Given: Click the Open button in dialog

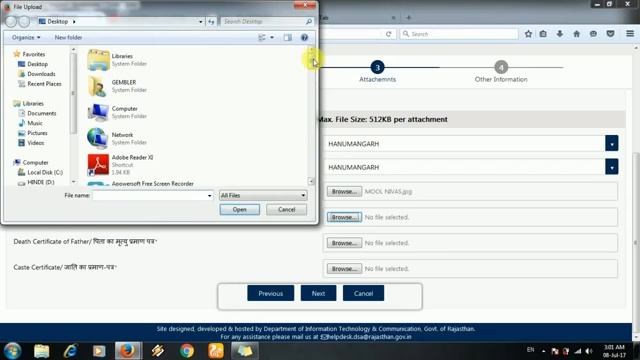Looking at the screenshot, I should coord(240,210).
